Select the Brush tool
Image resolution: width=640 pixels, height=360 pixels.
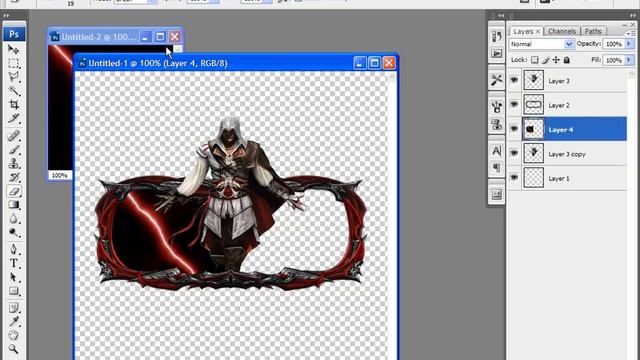coord(13,149)
